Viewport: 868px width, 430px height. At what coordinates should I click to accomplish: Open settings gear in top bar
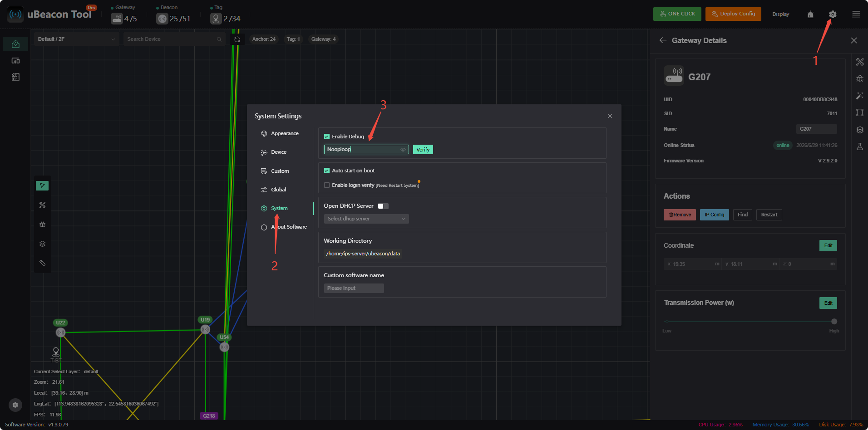832,14
